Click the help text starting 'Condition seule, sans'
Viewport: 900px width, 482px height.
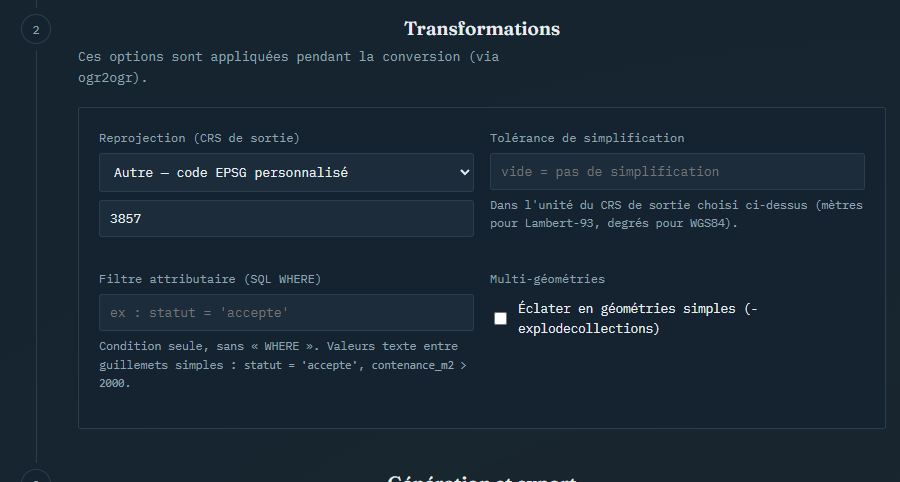pyautogui.click(x=282, y=365)
